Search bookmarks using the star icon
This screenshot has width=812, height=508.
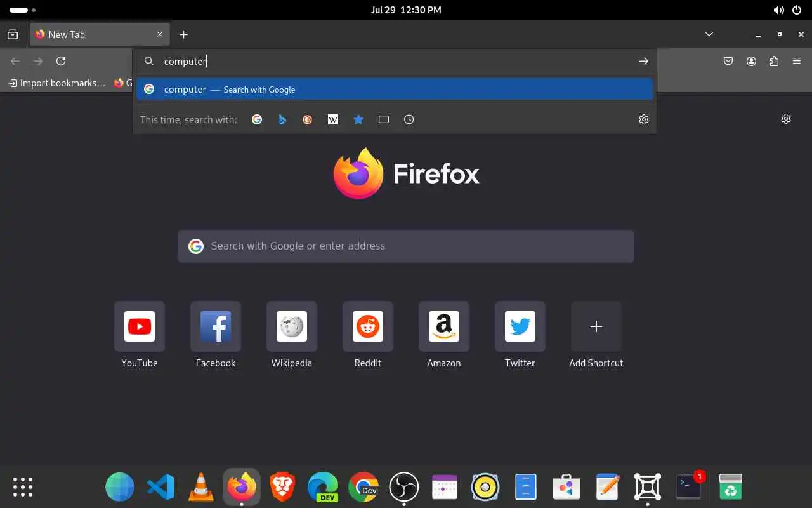[358, 119]
